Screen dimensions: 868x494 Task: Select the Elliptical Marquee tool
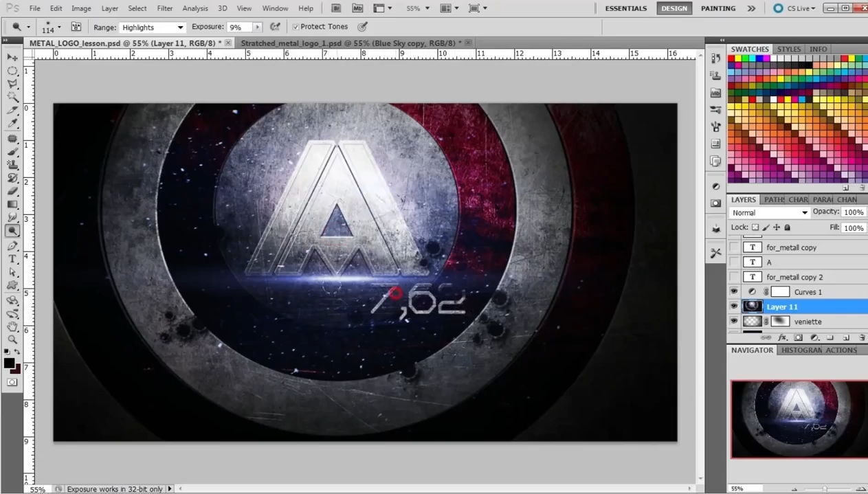[x=12, y=71]
